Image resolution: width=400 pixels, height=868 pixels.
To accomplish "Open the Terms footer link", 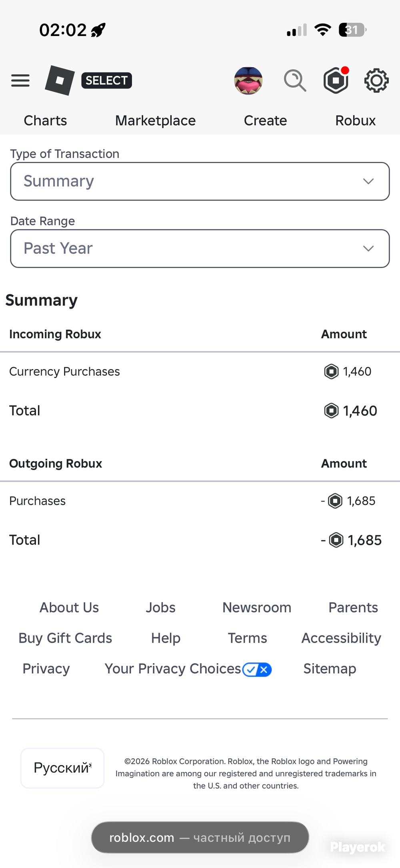I will coord(247,638).
